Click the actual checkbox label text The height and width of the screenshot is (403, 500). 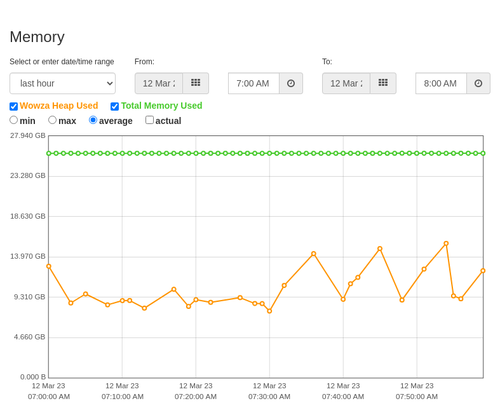(x=168, y=121)
